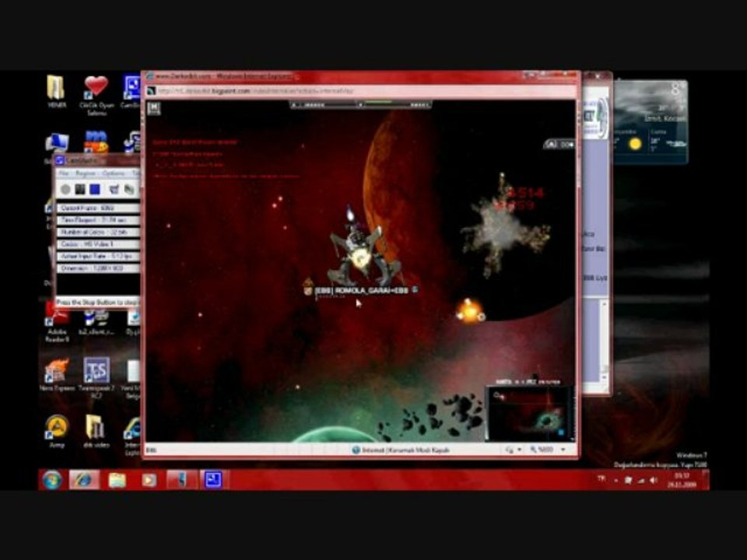The image size is (747, 560).
Task: Click the game minimap panel
Action: (529, 413)
